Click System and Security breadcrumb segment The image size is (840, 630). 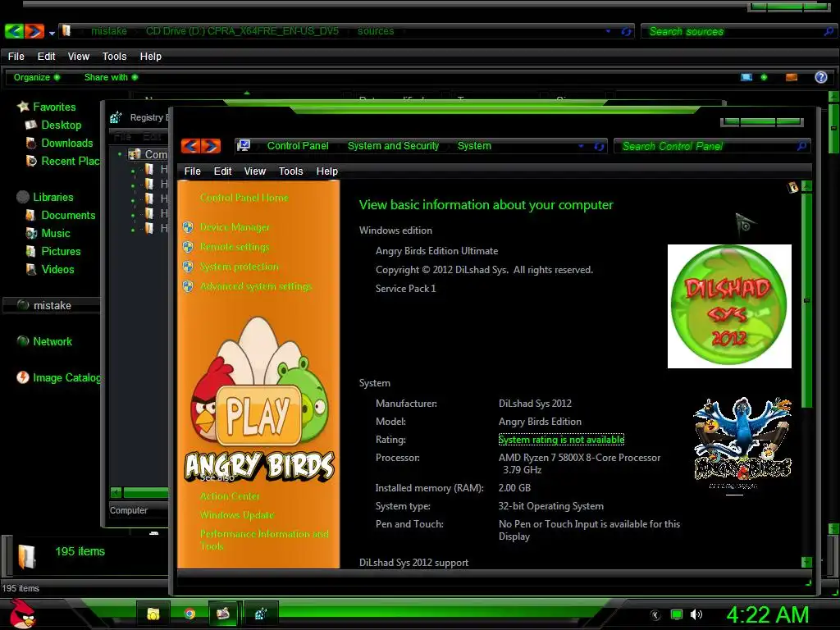(x=393, y=146)
